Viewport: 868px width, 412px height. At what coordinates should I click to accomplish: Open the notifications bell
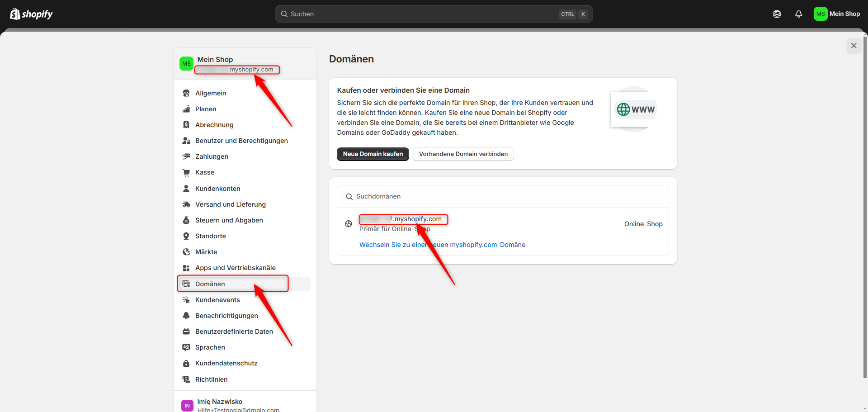(798, 14)
